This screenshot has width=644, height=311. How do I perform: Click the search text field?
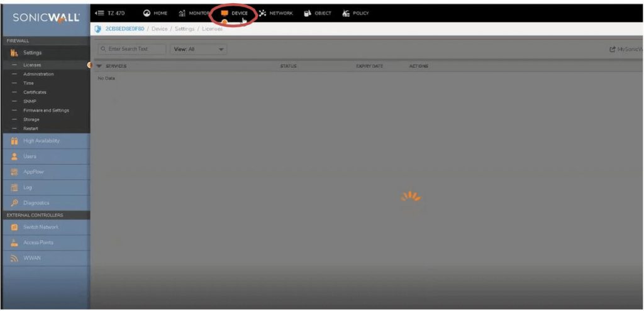(x=132, y=49)
